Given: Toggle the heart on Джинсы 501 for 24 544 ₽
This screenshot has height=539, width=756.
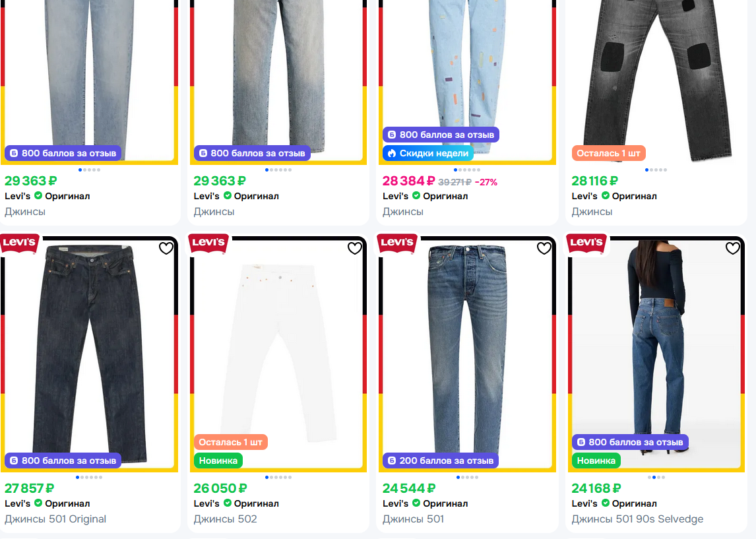Looking at the screenshot, I should click(x=544, y=248).
